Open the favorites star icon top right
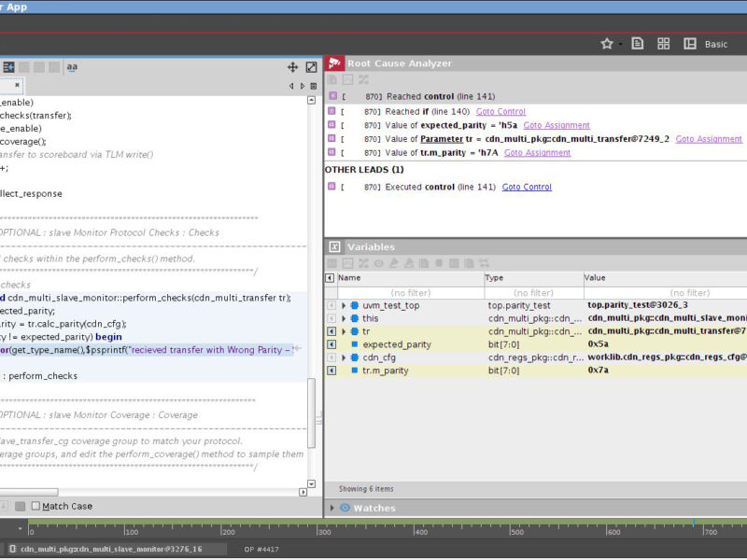Image resolution: width=747 pixels, height=560 pixels. click(606, 43)
